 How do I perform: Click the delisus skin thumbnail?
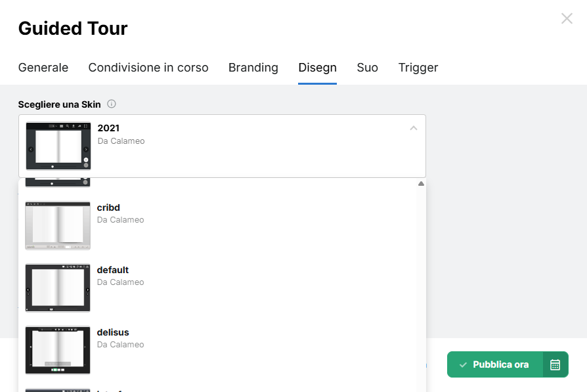tap(58, 351)
